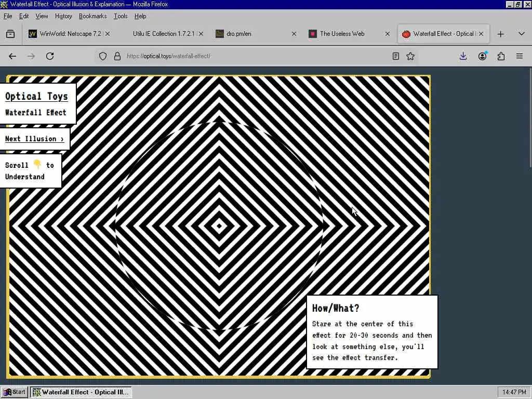Click the forward navigation arrow
Viewport: 532px width, 399px height.
tap(31, 56)
